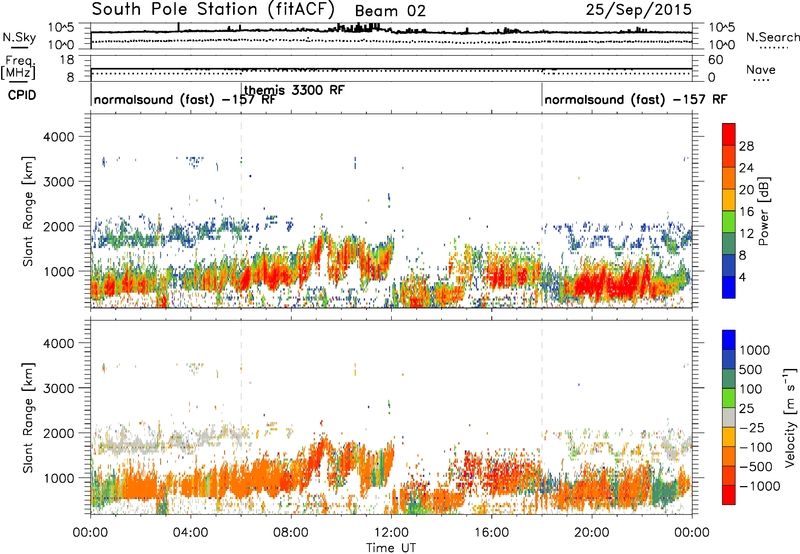Click the 'N.Search' legend label
Screen dimensions: 800x554
tap(772, 37)
